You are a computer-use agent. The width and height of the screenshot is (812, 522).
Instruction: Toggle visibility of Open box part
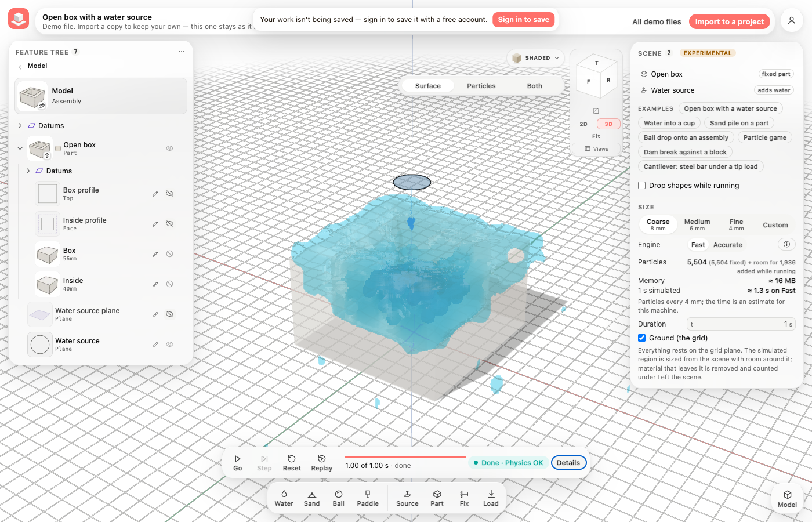(170, 148)
